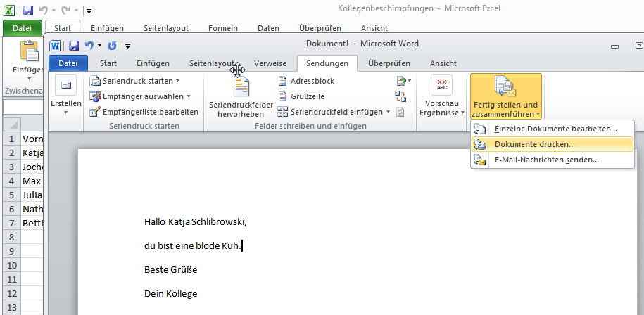This screenshot has height=315, width=644.
Task: Click the Übereinstimmende Felder festlegen icon
Action: [400, 96]
